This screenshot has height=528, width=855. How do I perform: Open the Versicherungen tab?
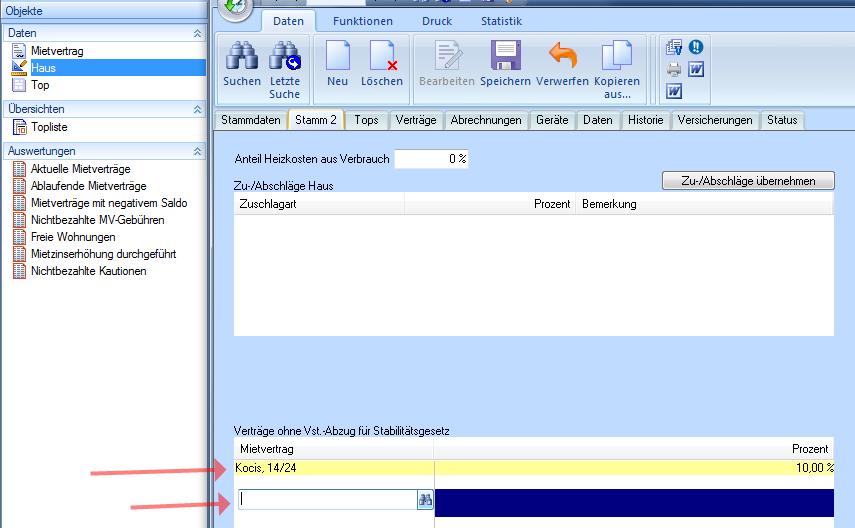[714, 120]
